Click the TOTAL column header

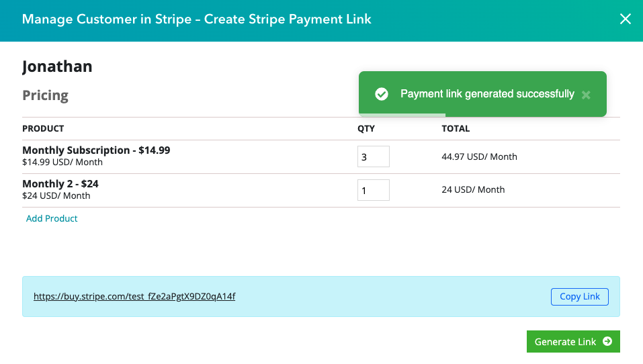click(456, 128)
